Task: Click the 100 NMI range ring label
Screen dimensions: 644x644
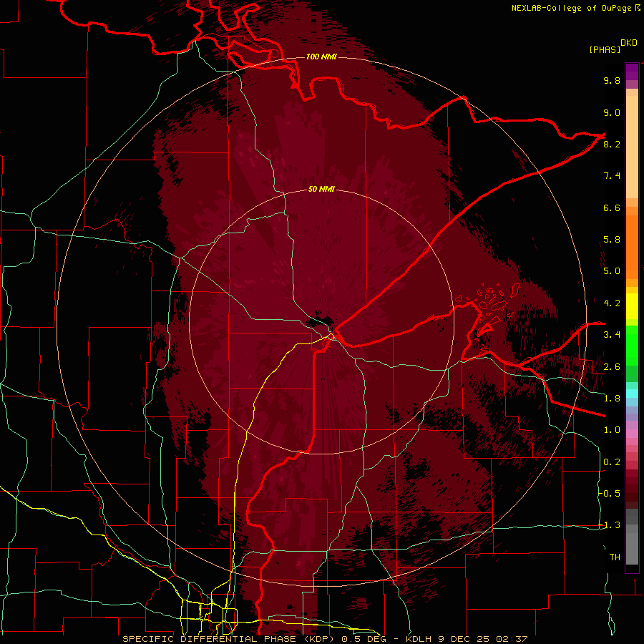Action: click(x=321, y=57)
